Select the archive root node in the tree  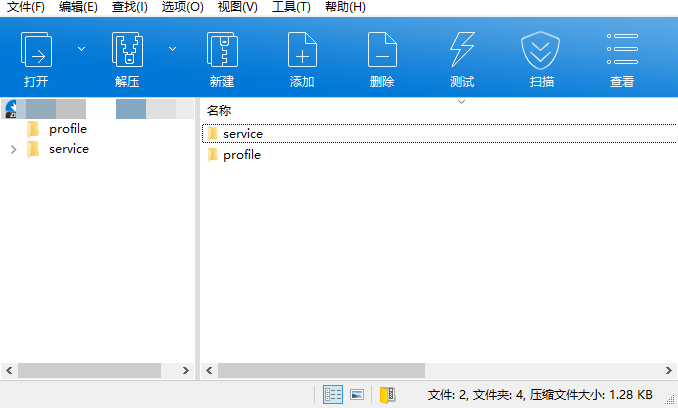[98, 109]
